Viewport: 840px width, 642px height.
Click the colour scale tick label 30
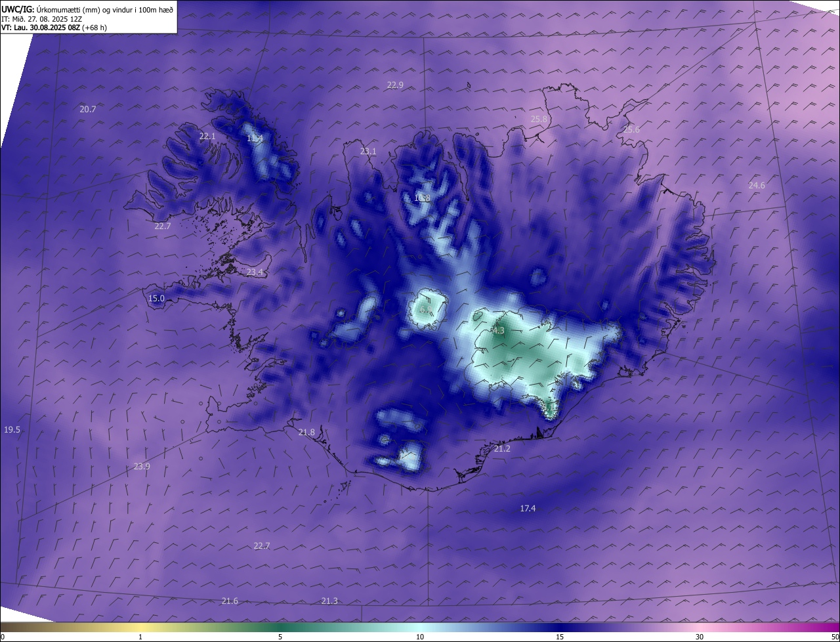(x=700, y=637)
